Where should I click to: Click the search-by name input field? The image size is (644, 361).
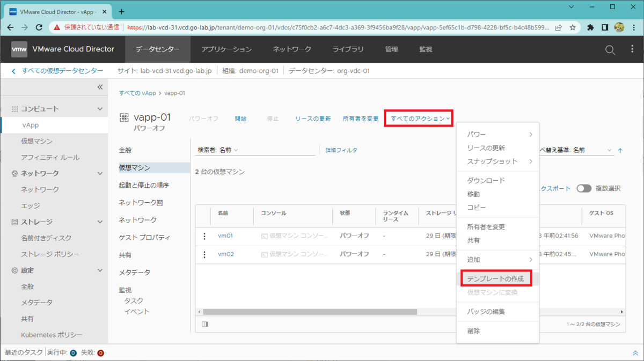[x=277, y=150]
